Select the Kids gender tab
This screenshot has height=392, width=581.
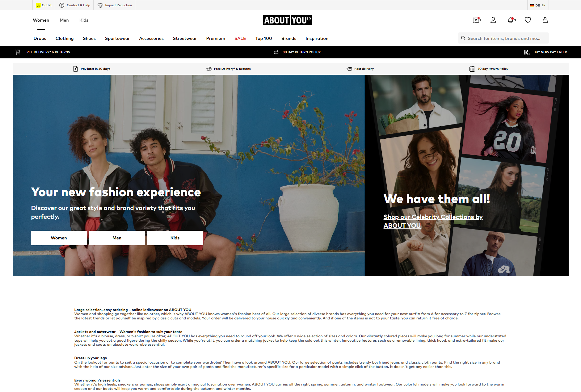[84, 20]
